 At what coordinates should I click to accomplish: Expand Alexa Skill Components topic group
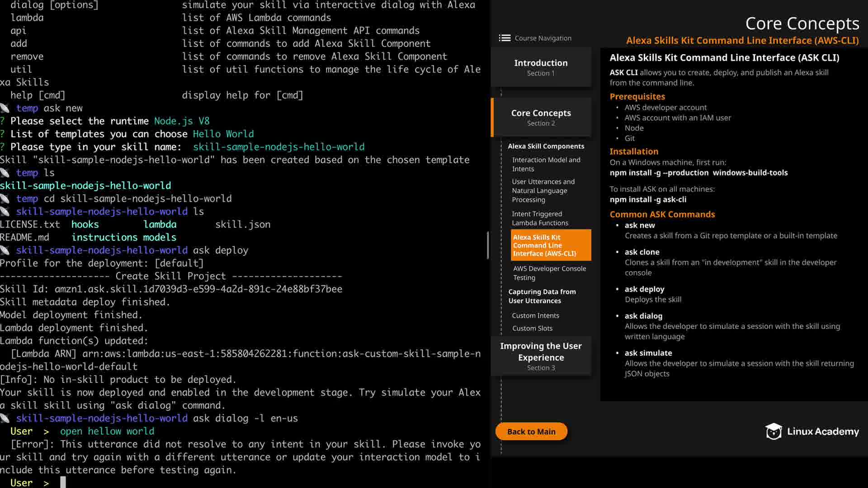546,146
